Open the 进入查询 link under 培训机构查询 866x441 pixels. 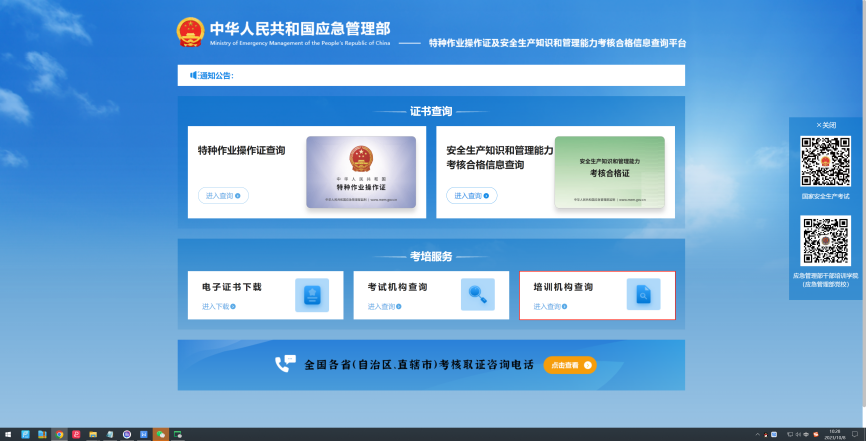(x=550, y=306)
